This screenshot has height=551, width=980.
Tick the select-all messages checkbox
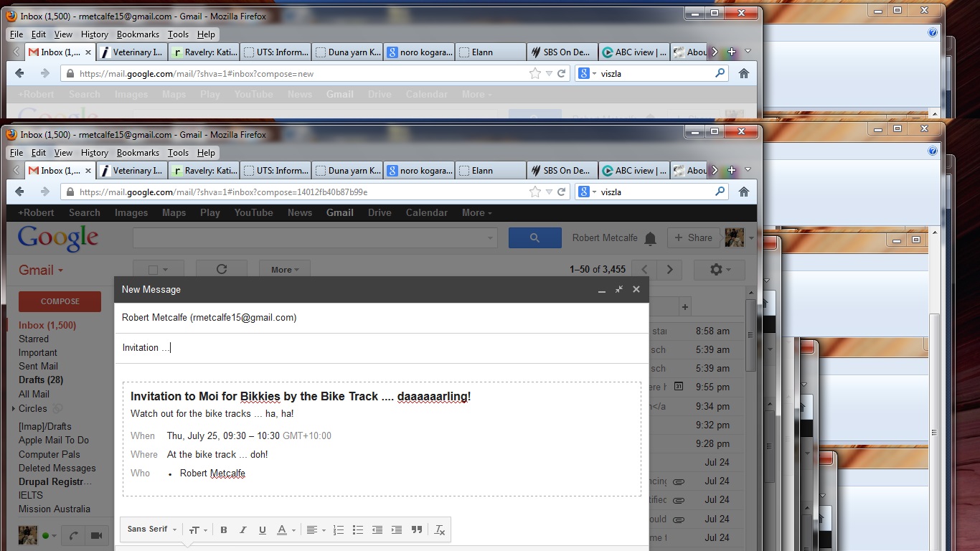pos(153,270)
